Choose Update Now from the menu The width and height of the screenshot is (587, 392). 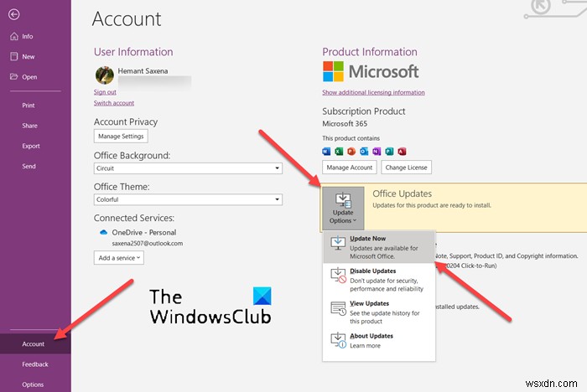[379, 247]
